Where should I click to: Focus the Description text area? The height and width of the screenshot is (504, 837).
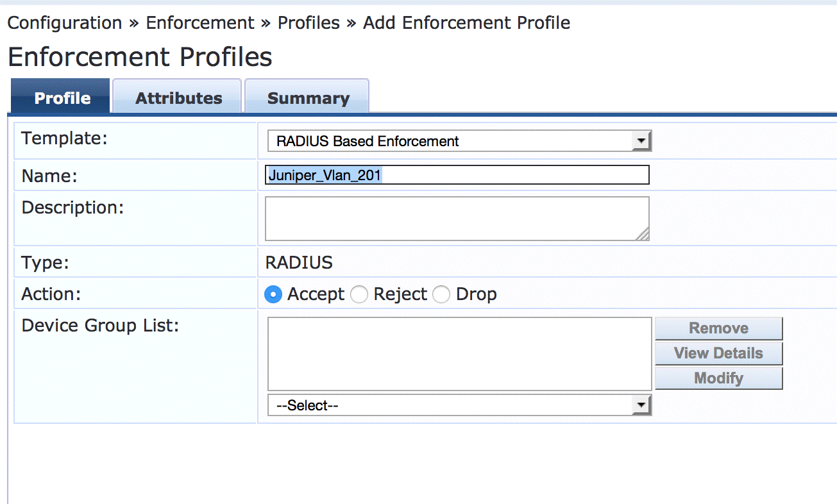pyautogui.click(x=457, y=218)
